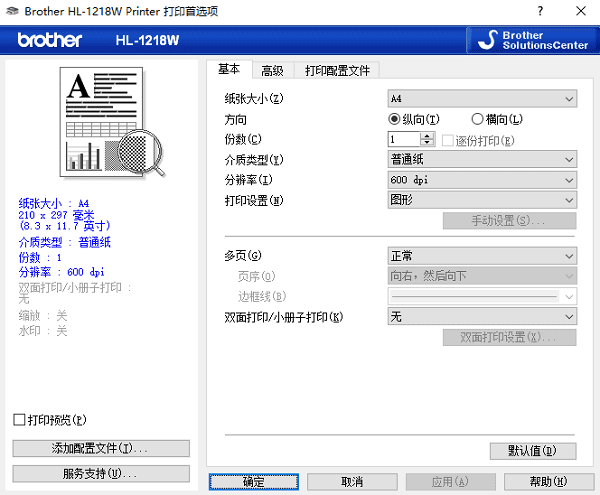Switch to the 高级 tab

272,70
